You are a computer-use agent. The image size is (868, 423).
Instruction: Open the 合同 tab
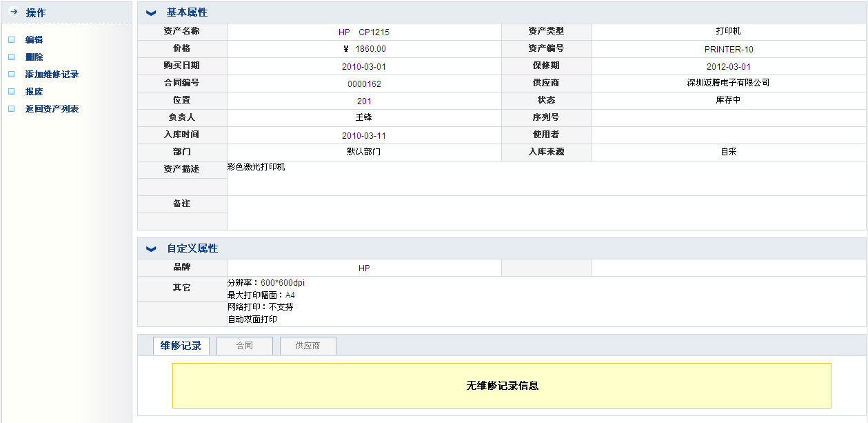tap(245, 346)
